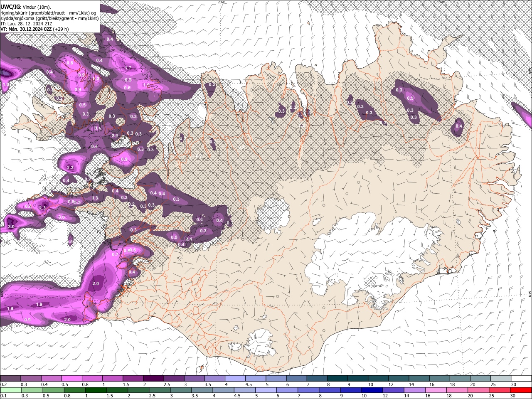Click the '15W' longitude label
The height and width of the screenshot is (399, 532).
(x=440, y=2)
